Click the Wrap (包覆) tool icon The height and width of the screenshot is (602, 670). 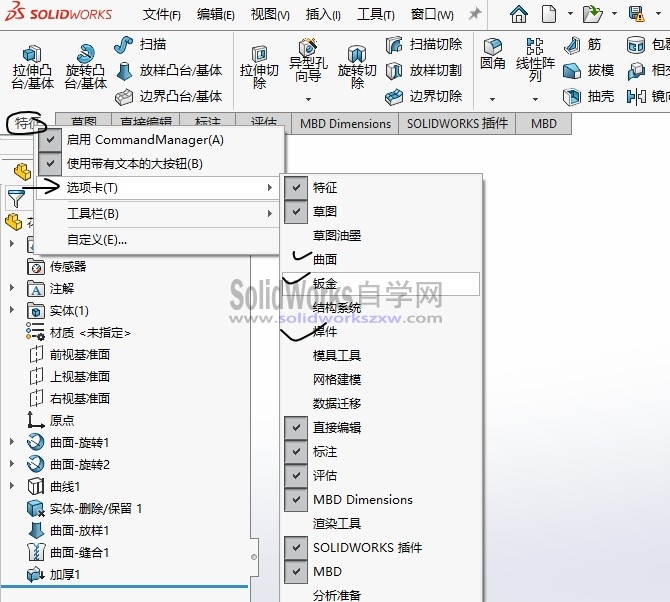pos(636,45)
